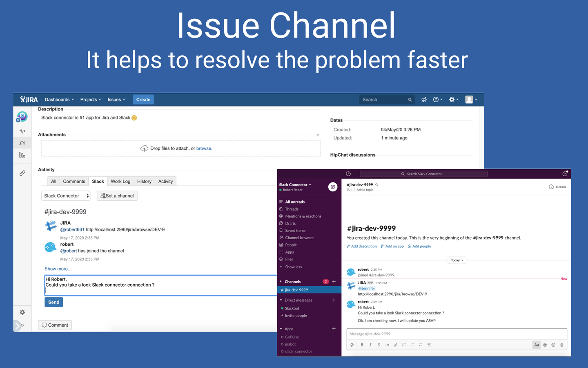
Task: Click the Jira logo in the header
Action: (29, 99)
